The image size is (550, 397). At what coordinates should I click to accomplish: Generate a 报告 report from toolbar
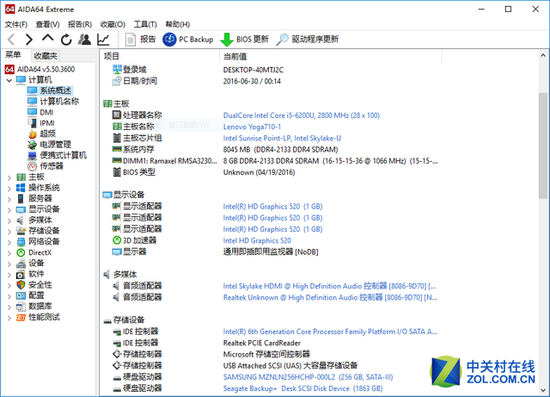(x=140, y=39)
